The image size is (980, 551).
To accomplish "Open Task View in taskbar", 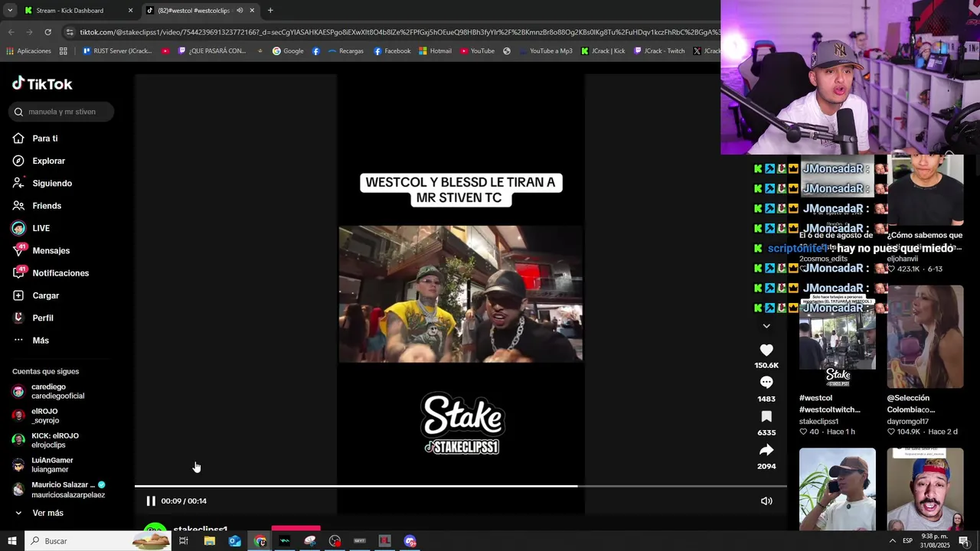I will tap(184, 541).
